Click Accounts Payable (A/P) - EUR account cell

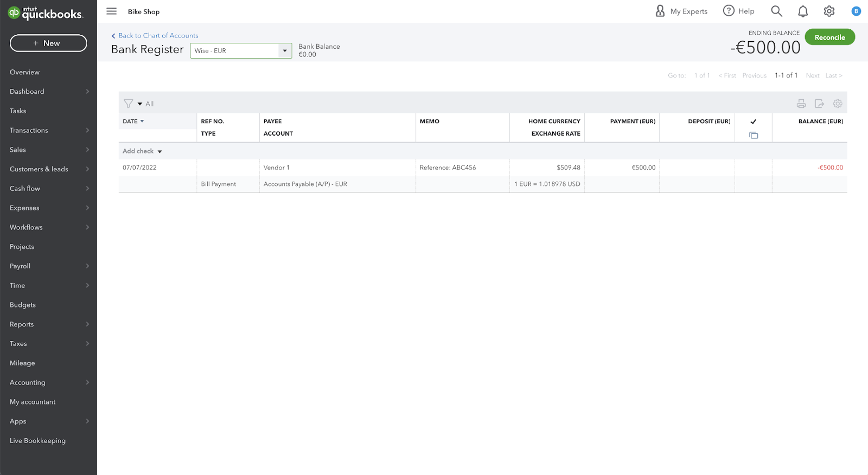(337, 184)
